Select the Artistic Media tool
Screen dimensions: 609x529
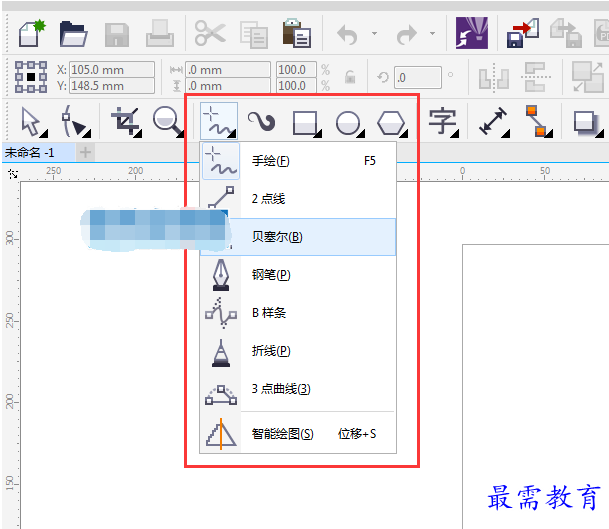pyautogui.click(x=262, y=122)
